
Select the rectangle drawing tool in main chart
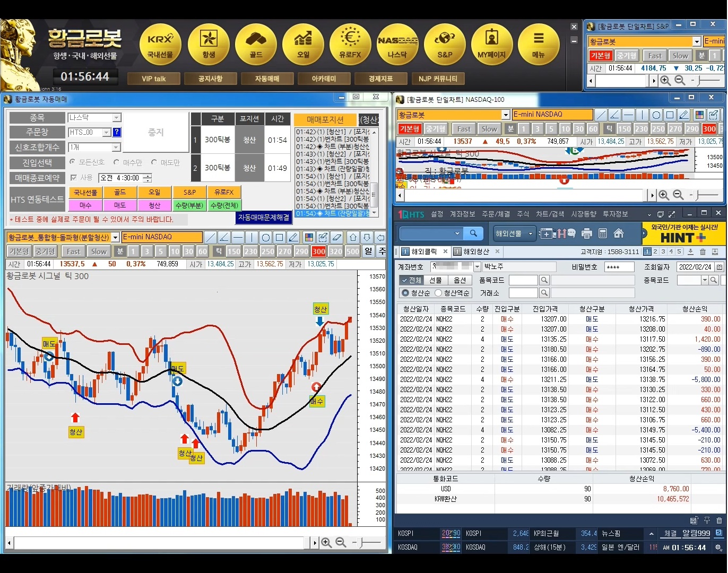click(x=280, y=237)
